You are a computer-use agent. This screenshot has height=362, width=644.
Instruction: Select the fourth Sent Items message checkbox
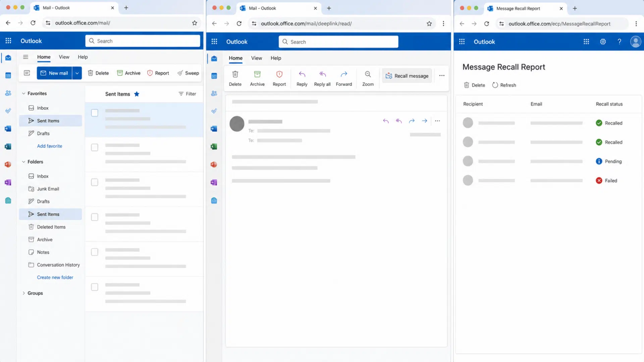coord(95,217)
